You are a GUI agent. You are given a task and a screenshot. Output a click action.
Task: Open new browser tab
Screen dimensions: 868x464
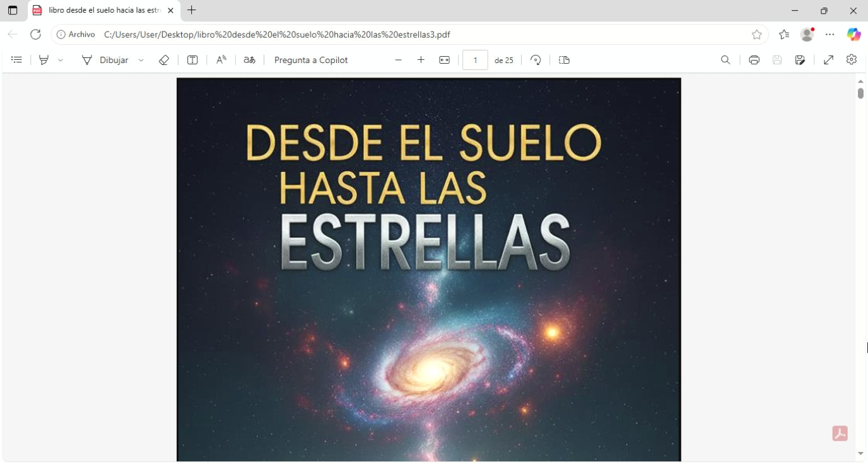click(x=192, y=10)
